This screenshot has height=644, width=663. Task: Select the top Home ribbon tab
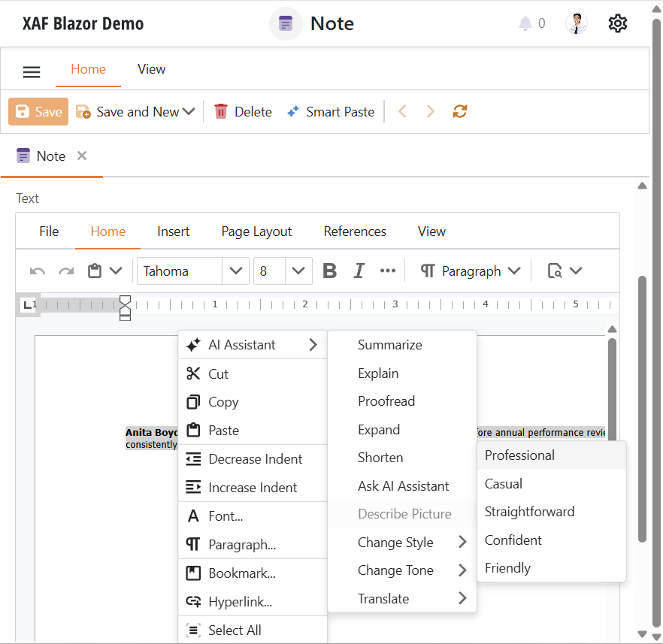[x=89, y=69]
